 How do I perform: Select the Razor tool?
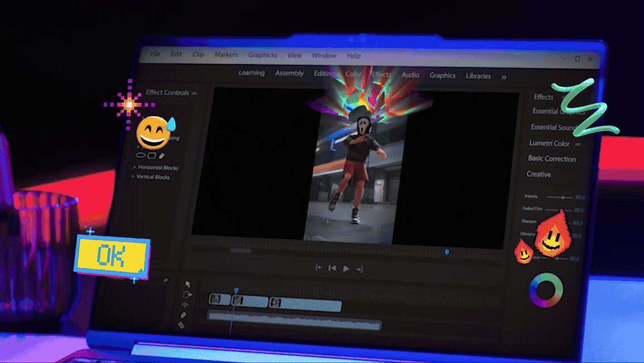[181, 325]
